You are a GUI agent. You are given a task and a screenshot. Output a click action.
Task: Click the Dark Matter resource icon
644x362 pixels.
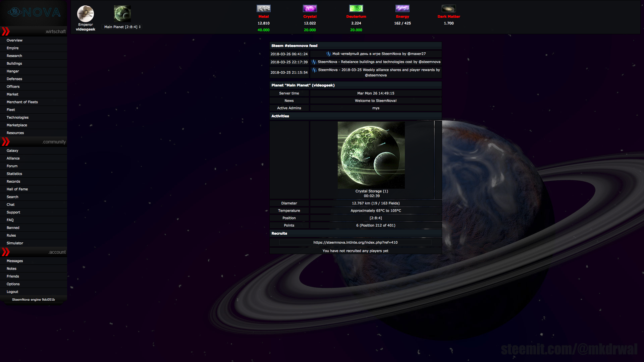(x=448, y=8)
